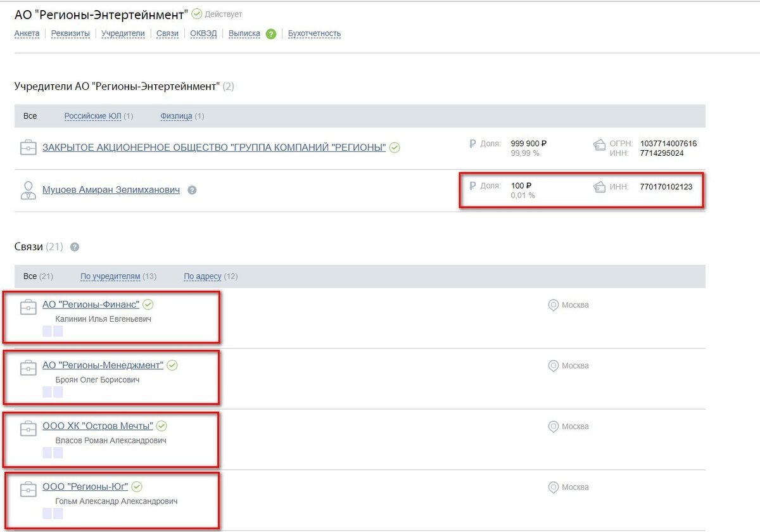
Task: Click the checkmark next to ГРУППА КОМПАНИЙ РЕГИОНЫ
Action: point(395,148)
